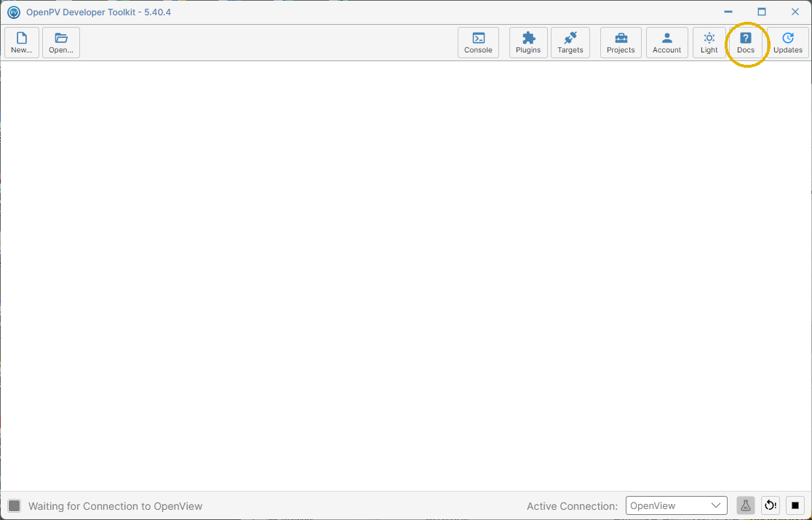
Task: Open the Plugins manager
Action: tap(528, 42)
